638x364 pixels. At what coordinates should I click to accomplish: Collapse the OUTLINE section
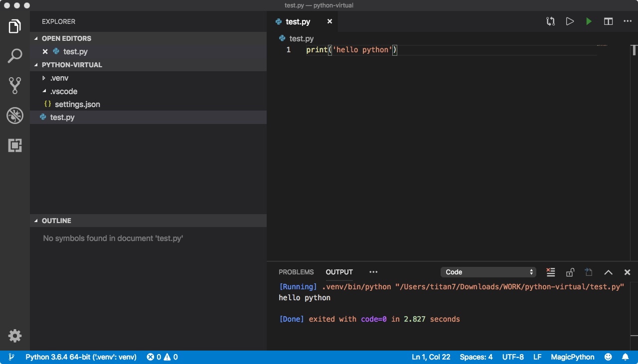click(x=148, y=221)
